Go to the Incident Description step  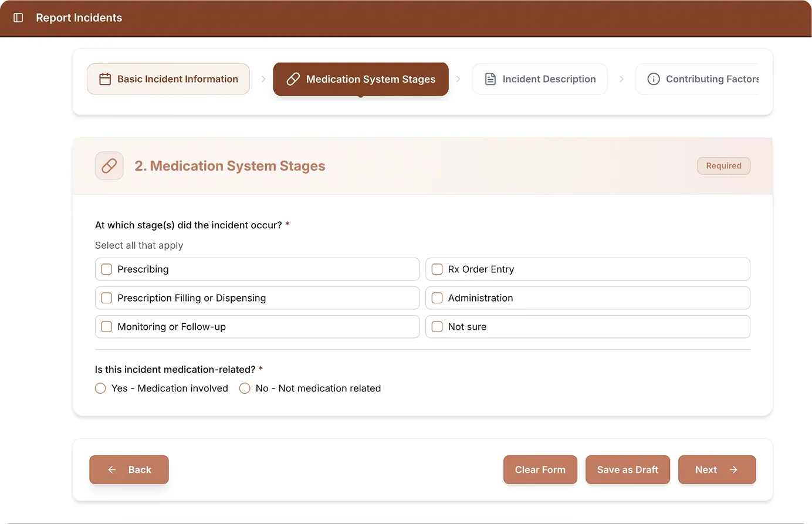540,79
